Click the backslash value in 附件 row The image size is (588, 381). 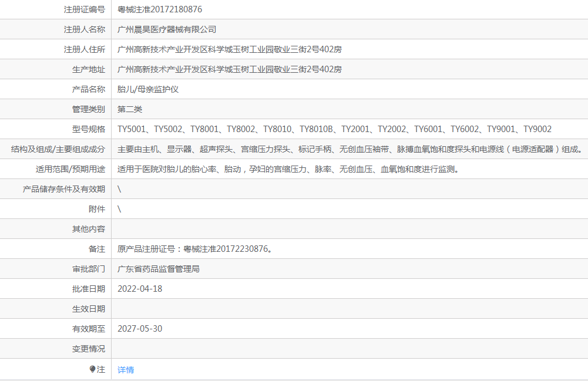click(119, 209)
